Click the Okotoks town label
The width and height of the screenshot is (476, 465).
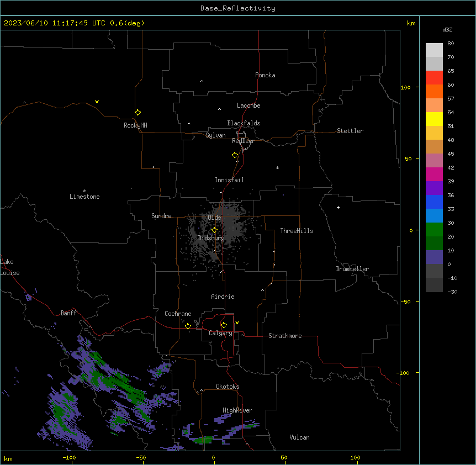pos(228,387)
